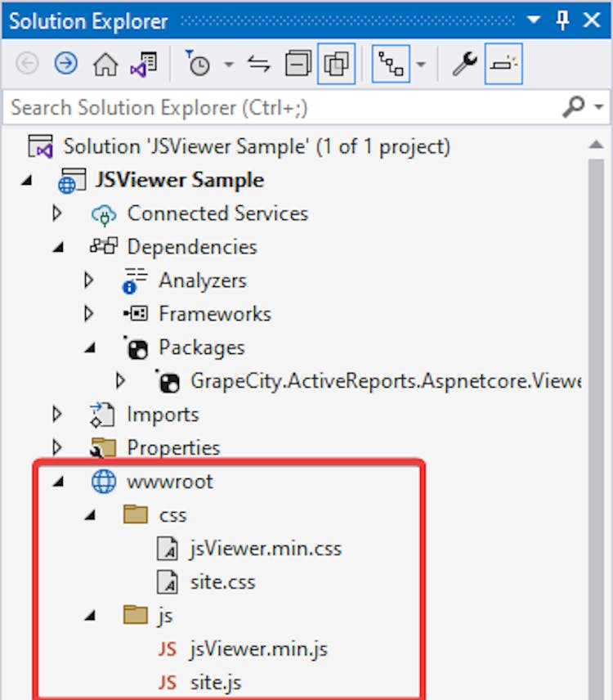Select Packages in the tree

(202, 348)
